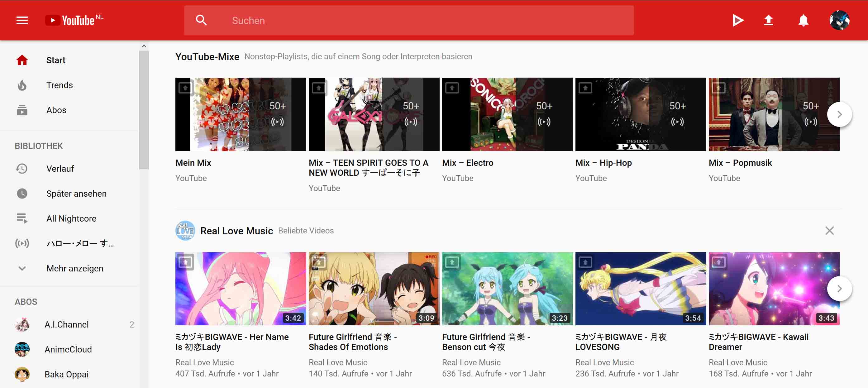This screenshot has height=388, width=868.
Task: Click the Shades Of Emotions title
Action: (x=353, y=342)
